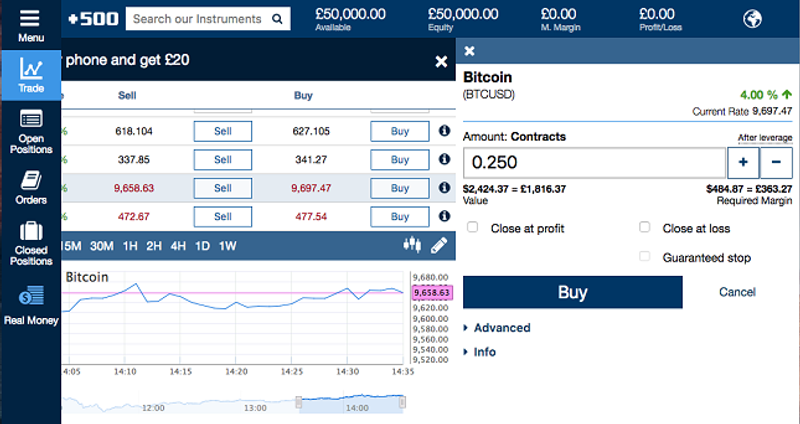This screenshot has width=800, height=424.
Task: Open Closed Positions briefcase icon
Action: point(31,231)
